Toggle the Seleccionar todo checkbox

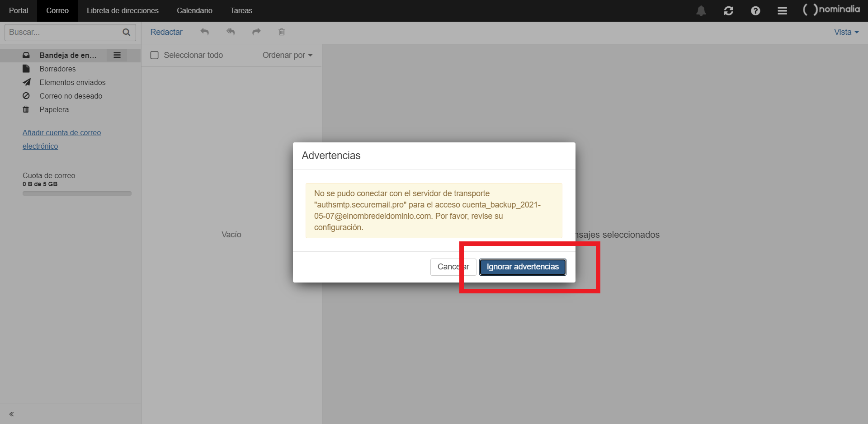[155, 55]
